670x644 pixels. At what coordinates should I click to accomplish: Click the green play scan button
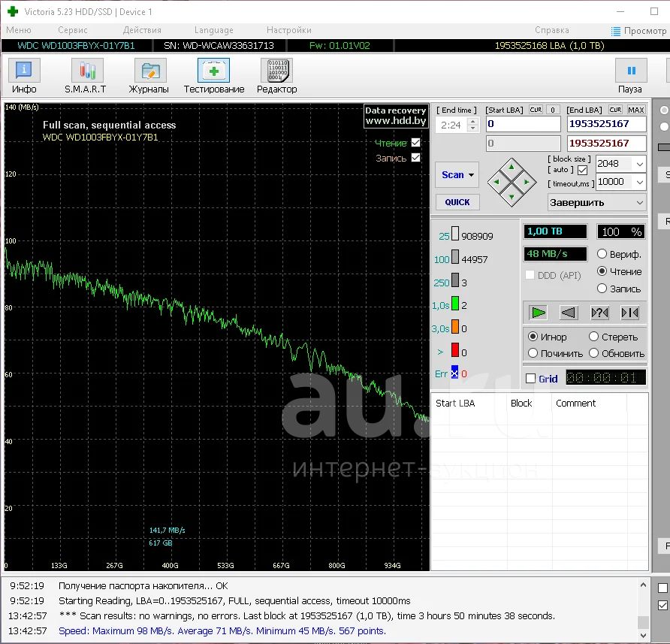(x=538, y=313)
